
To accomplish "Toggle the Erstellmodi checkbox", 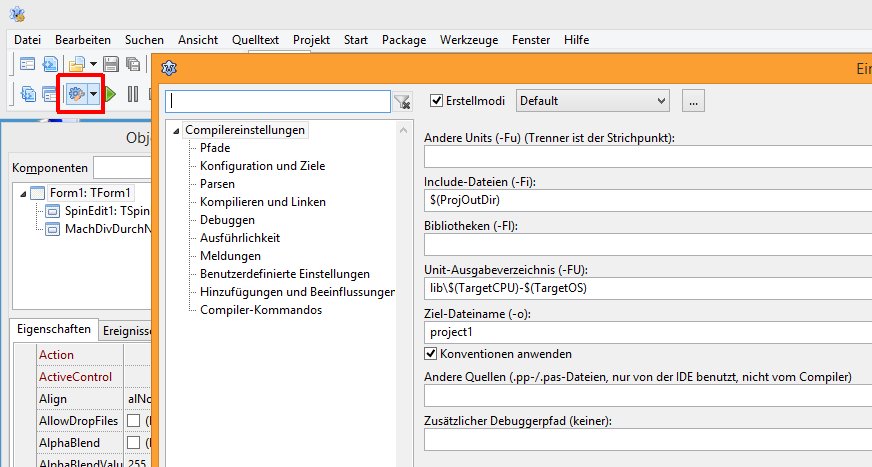I will (x=436, y=101).
